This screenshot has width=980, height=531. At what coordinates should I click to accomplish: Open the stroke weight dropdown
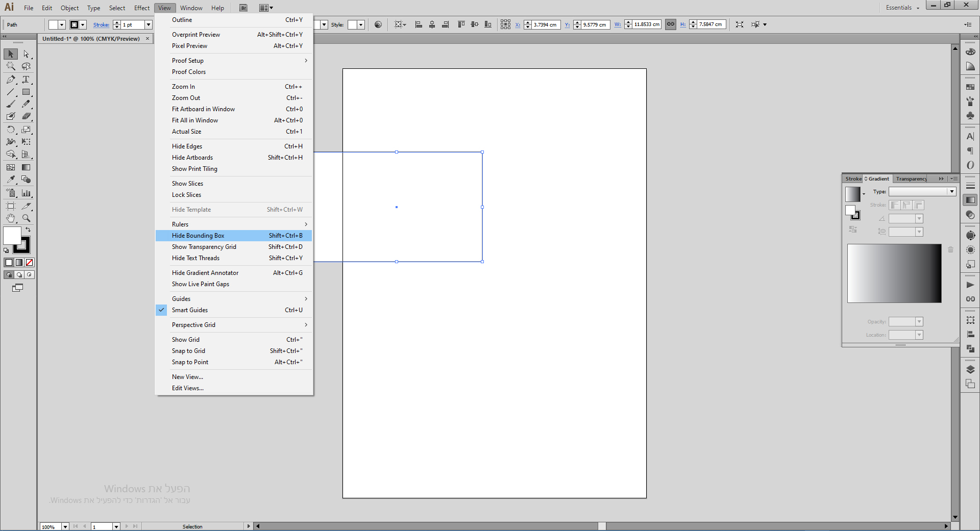point(148,24)
